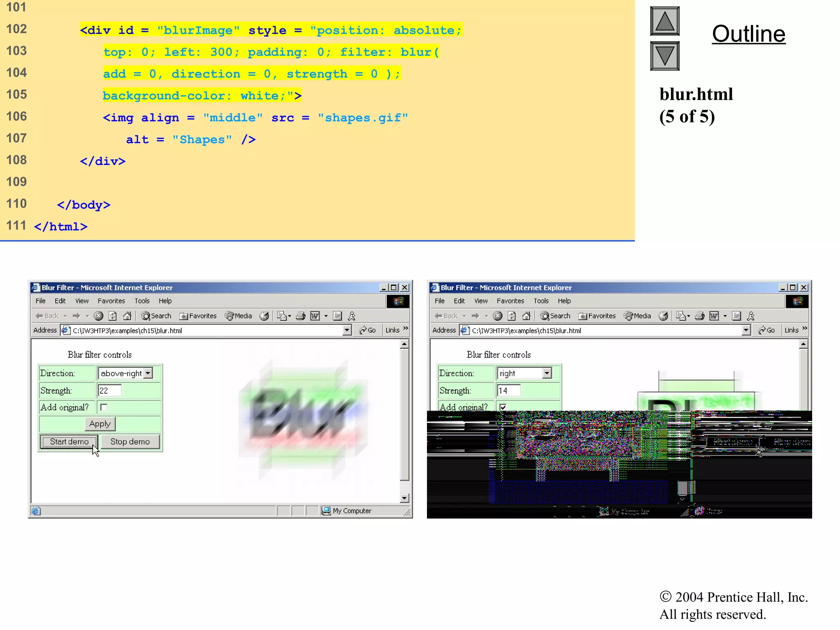
Task: Expand the address bar dropdown in left browser
Action: [x=347, y=330]
